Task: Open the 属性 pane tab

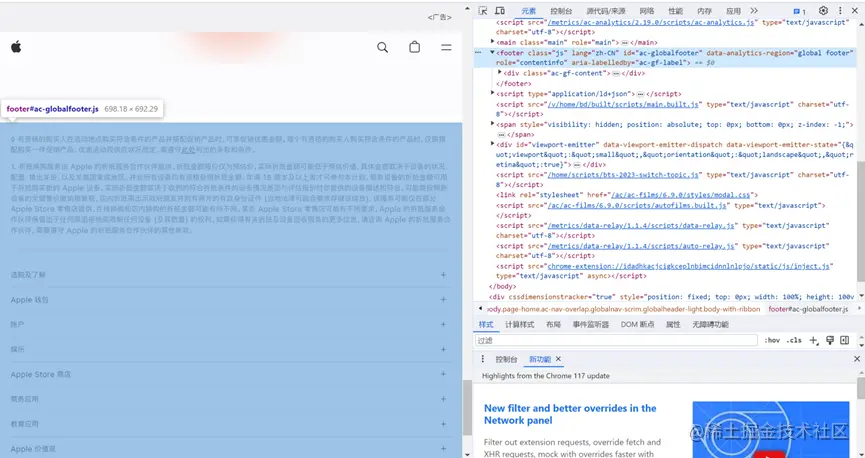Action: pos(673,324)
